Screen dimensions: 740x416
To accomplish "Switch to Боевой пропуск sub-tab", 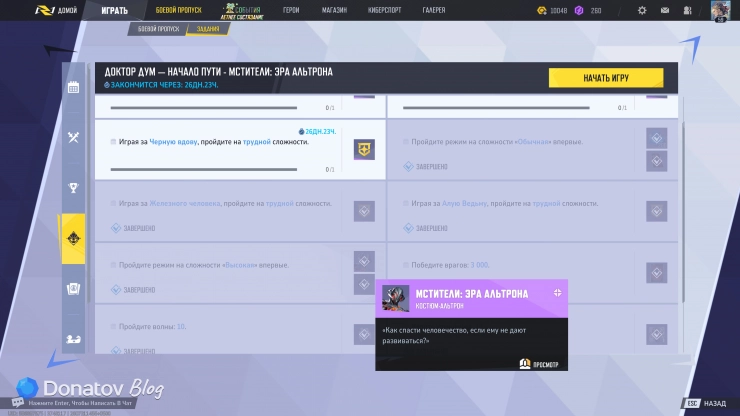I will (x=158, y=29).
